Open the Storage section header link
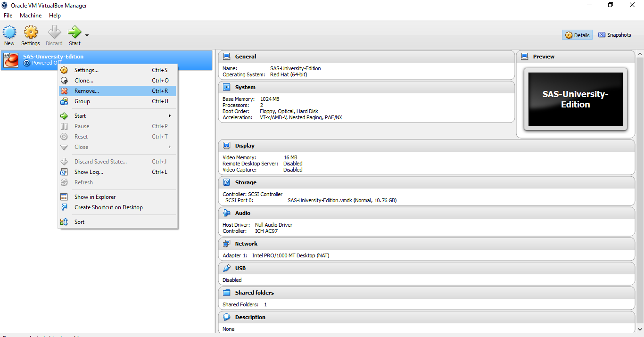The width and height of the screenshot is (644, 337). click(246, 182)
